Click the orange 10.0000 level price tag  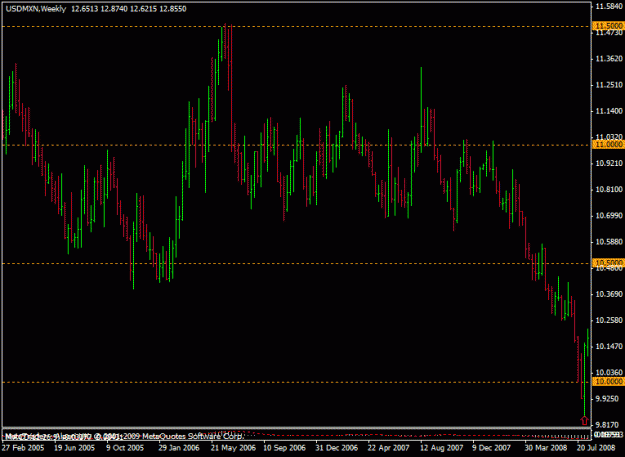coord(608,381)
